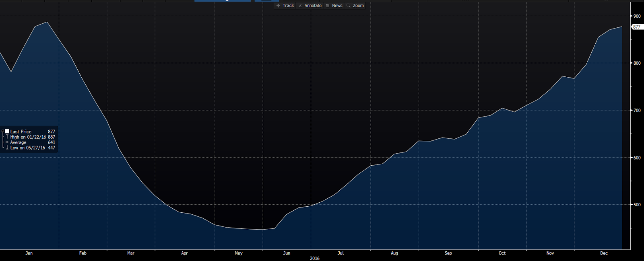Viewport: 644px width, 261px height.
Task: Collapse the Last Price legend tree
Action: point(3,132)
